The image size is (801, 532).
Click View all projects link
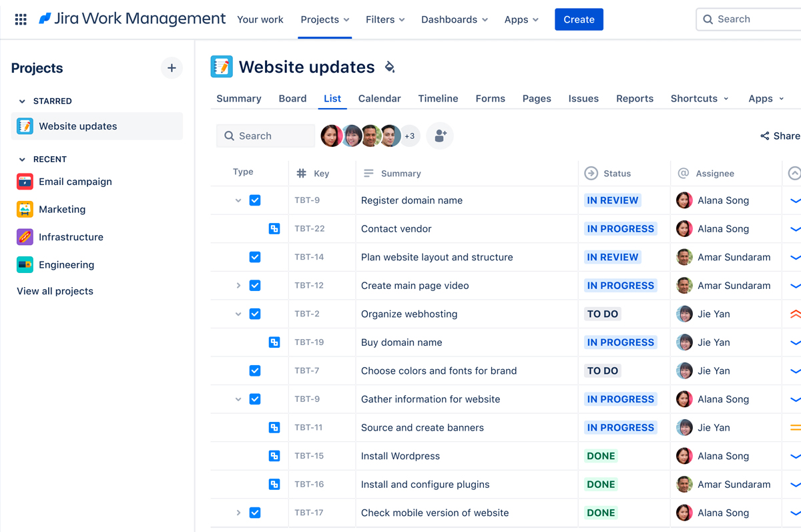pos(55,291)
